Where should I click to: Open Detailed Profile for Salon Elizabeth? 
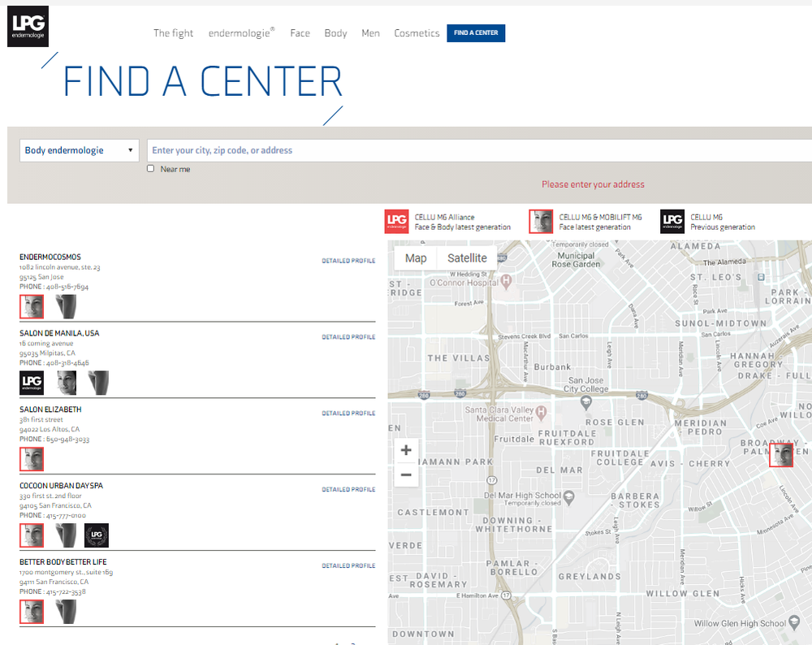(348, 413)
